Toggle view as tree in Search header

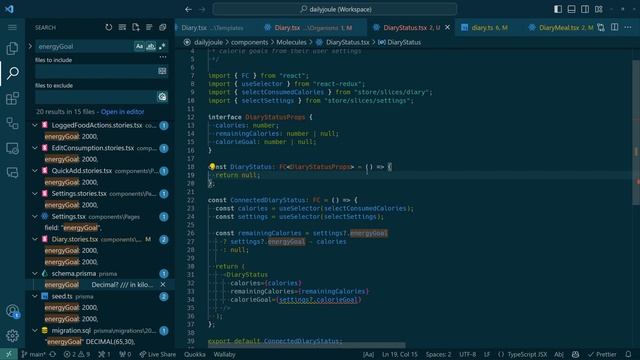149,27
